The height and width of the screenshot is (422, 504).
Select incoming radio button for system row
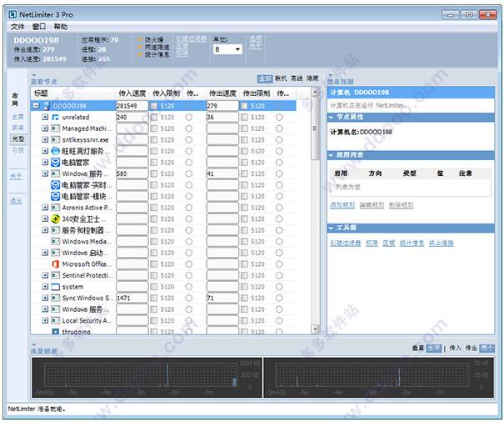pos(189,286)
